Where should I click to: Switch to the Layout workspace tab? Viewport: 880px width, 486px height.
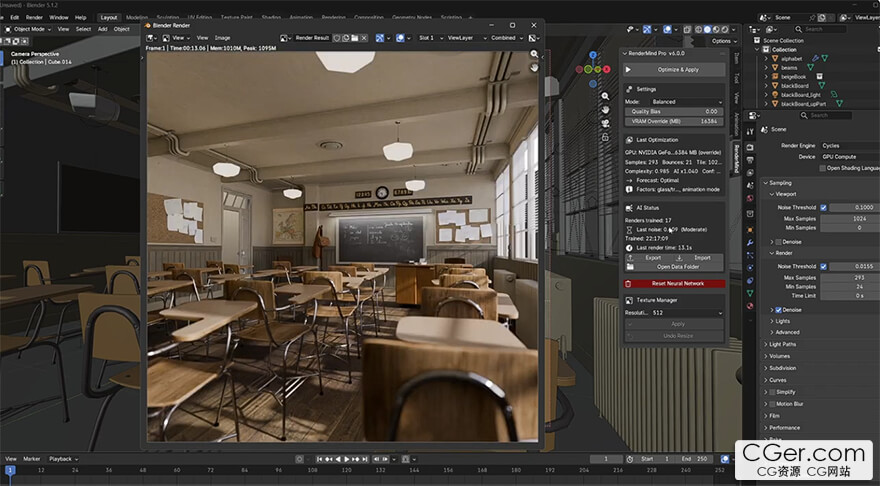tap(109, 17)
